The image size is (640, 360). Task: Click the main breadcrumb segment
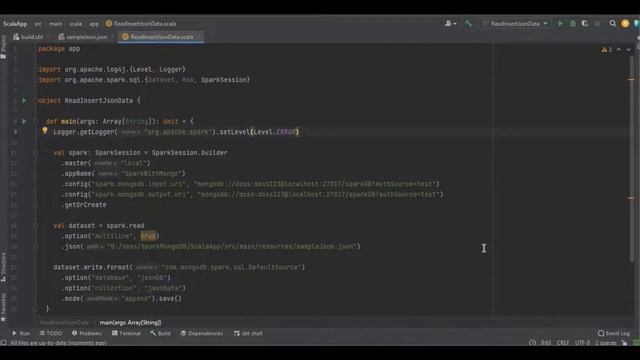pyautogui.click(x=56, y=24)
